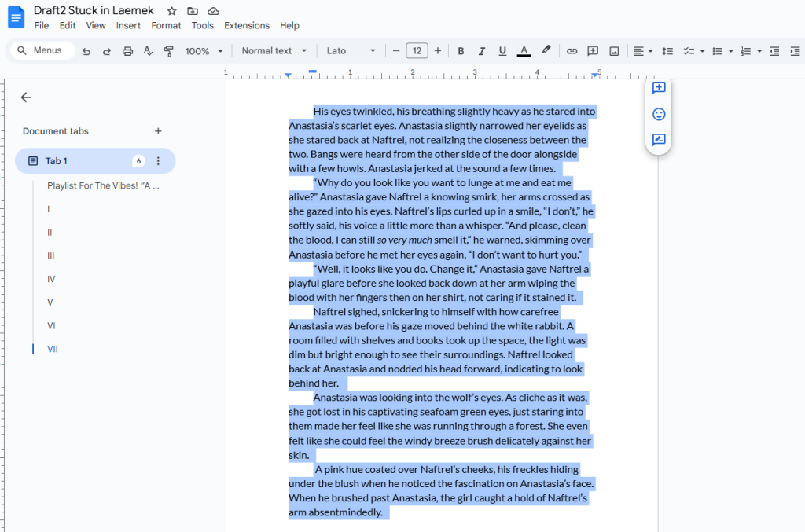The width and height of the screenshot is (805, 532).
Task: Open the zoom level dropdown
Action: coord(204,51)
